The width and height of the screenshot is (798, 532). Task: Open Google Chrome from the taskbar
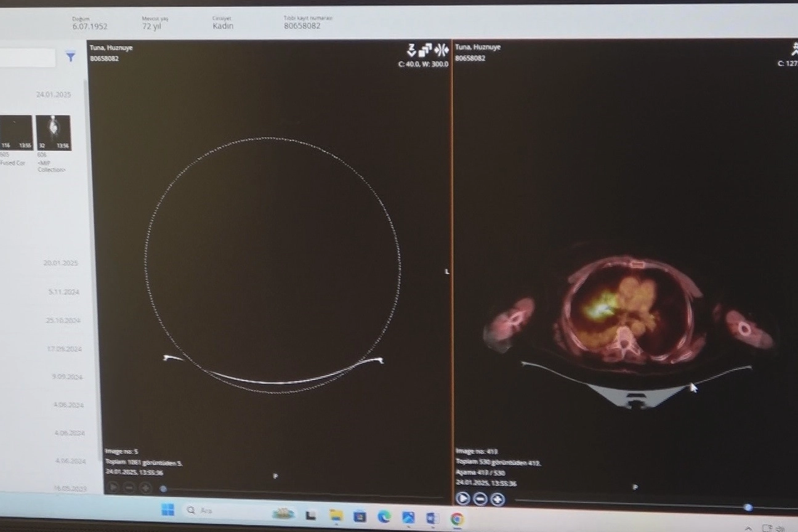click(x=456, y=518)
